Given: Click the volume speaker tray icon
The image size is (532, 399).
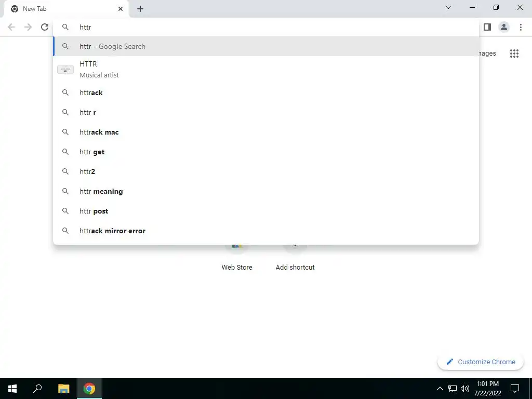Looking at the screenshot, I should (465, 389).
